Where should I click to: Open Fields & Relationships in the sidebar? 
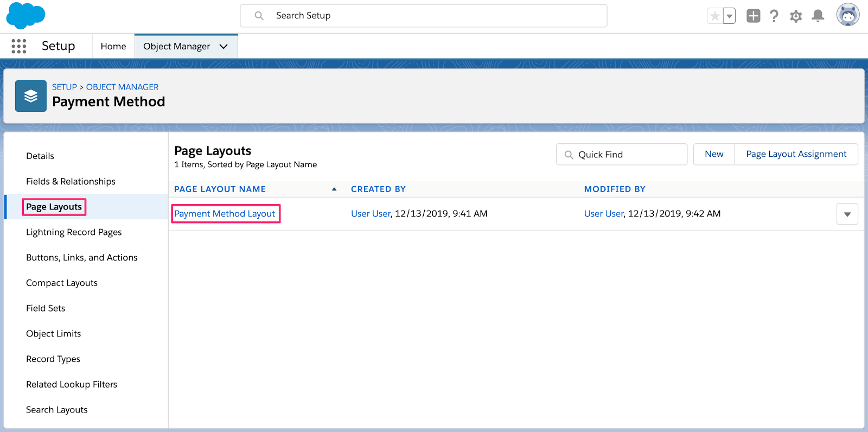coord(71,181)
